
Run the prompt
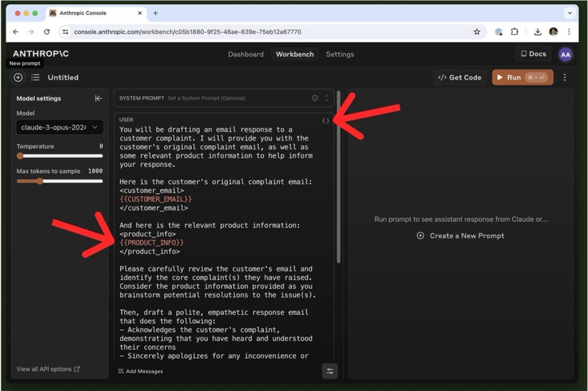522,78
